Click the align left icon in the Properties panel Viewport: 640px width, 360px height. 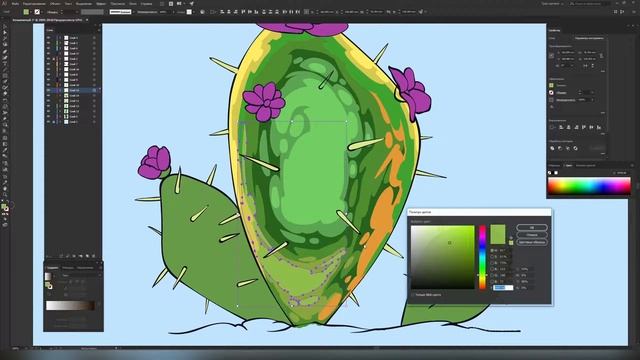pyautogui.click(x=561, y=127)
